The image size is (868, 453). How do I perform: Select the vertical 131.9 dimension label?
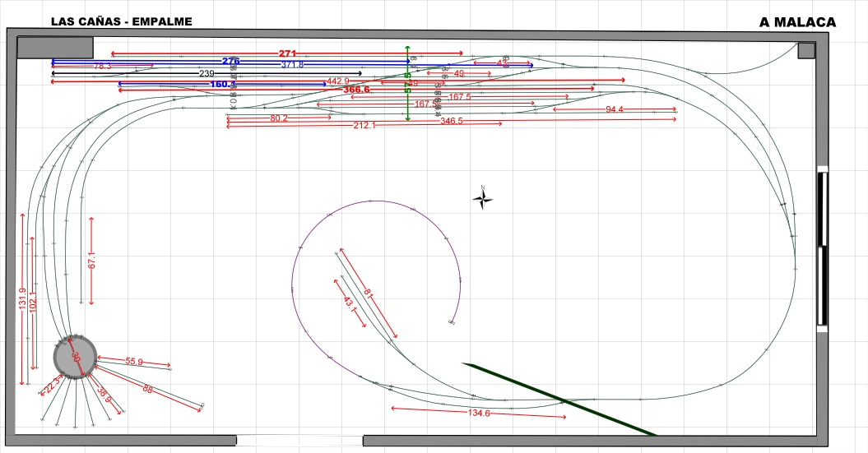pos(22,298)
